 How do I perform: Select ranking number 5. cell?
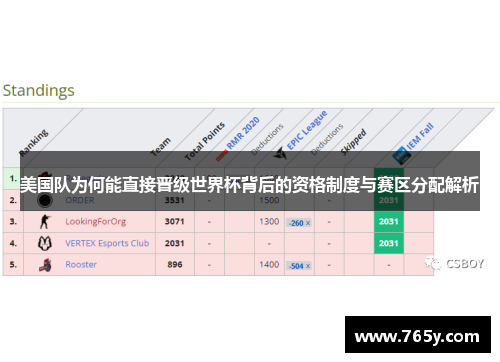pyautogui.click(x=13, y=265)
